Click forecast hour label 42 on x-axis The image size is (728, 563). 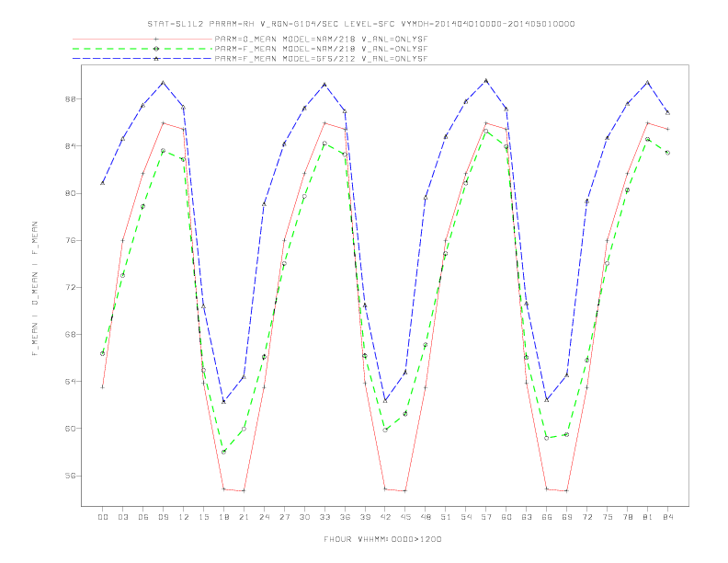[x=385, y=517]
